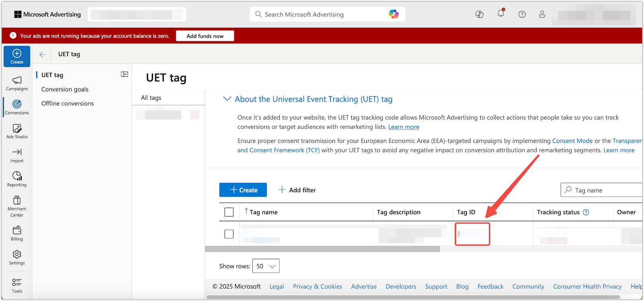Open the Copilot icon in top bar
Screen dimensions: 644x301
tap(479, 14)
